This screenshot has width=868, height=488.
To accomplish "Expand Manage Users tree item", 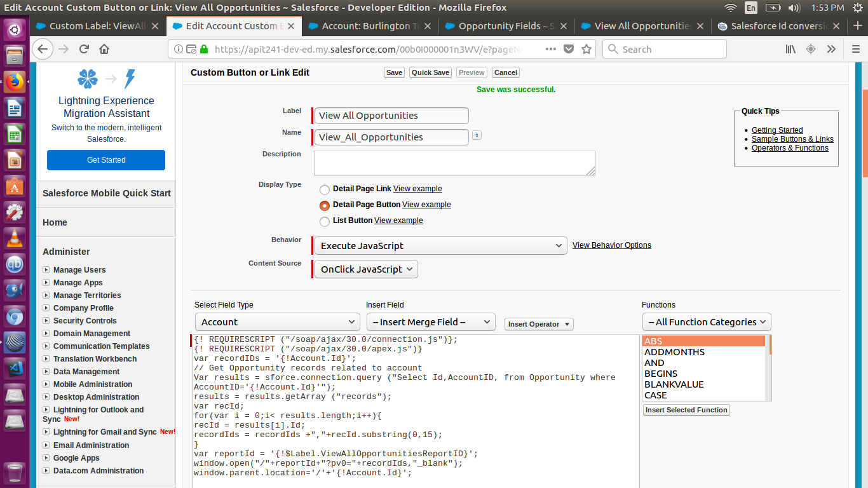I will click(x=46, y=269).
